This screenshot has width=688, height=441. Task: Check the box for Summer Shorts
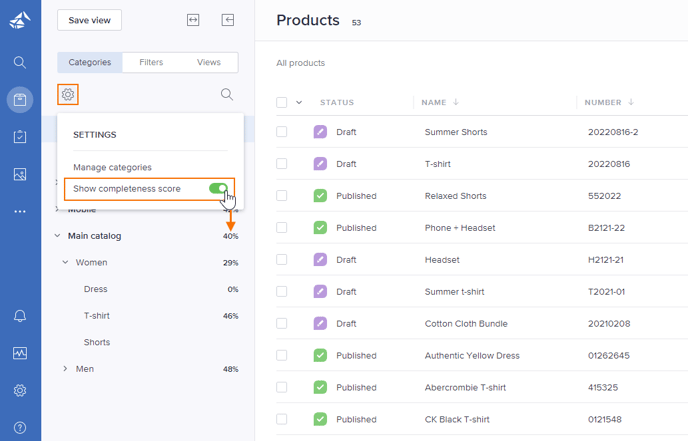point(282,132)
